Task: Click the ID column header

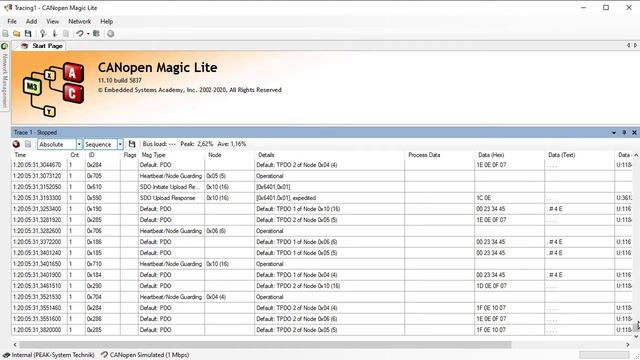Action: [102, 155]
